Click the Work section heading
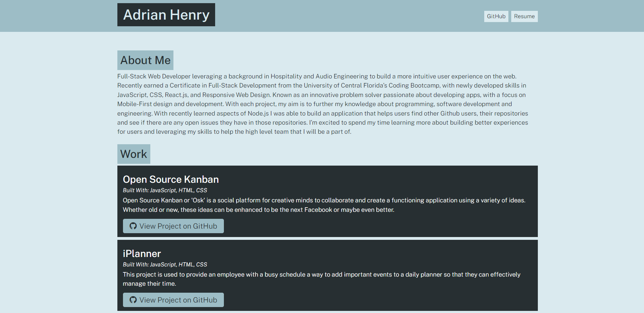The width and height of the screenshot is (644, 313). [133, 154]
